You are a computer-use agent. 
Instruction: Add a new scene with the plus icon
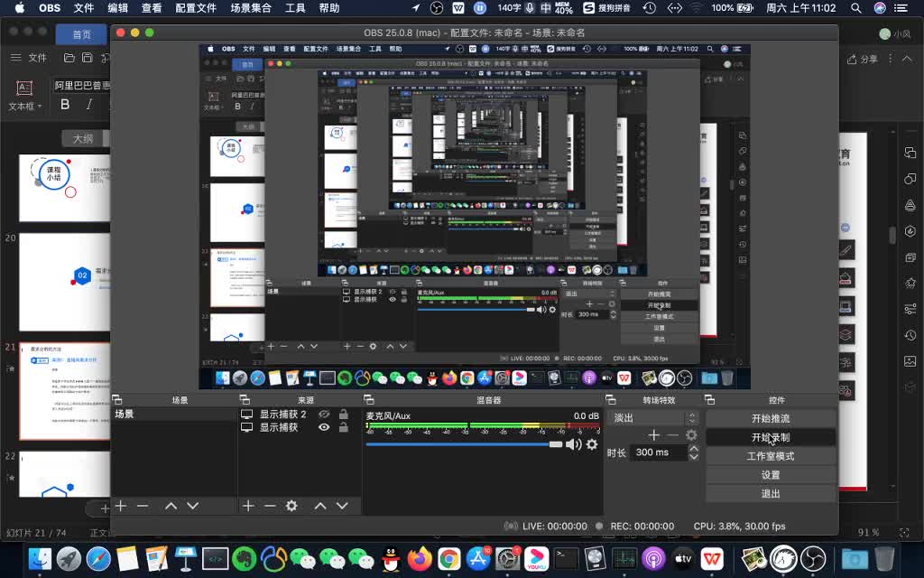(x=121, y=506)
